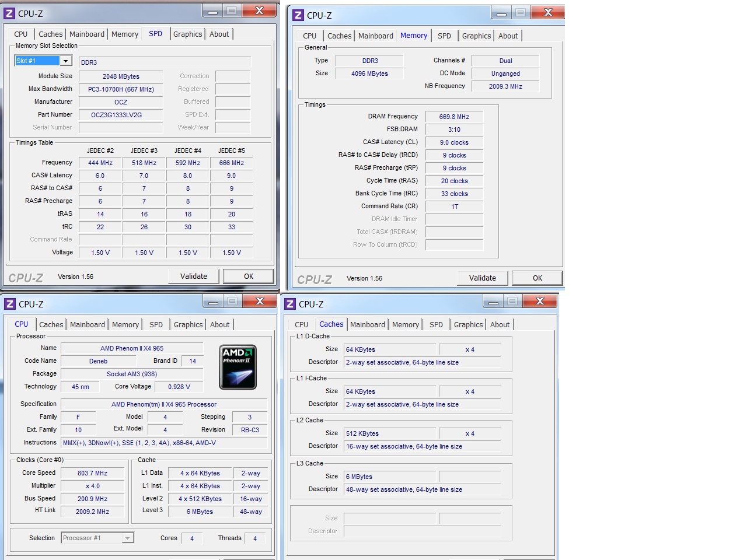Click L3 Cache size 6 MBytes field
The height and width of the screenshot is (560, 747).
[390, 477]
